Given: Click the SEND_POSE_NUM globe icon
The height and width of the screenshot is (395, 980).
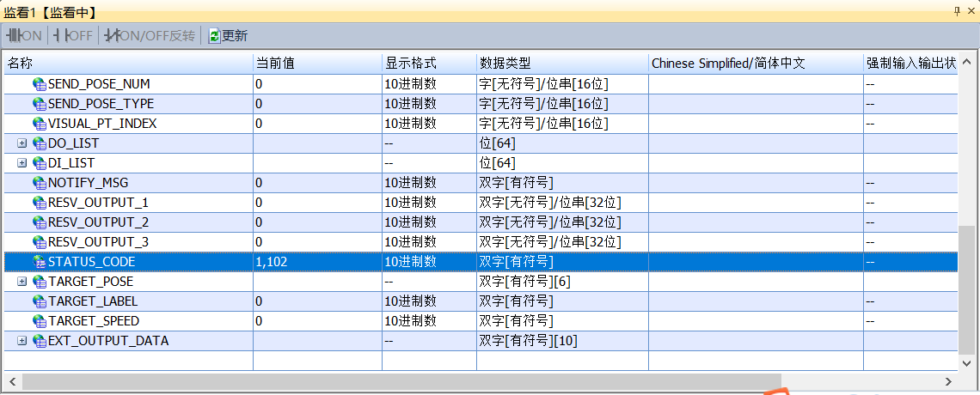Looking at the screenshot, I should (40, 84).
